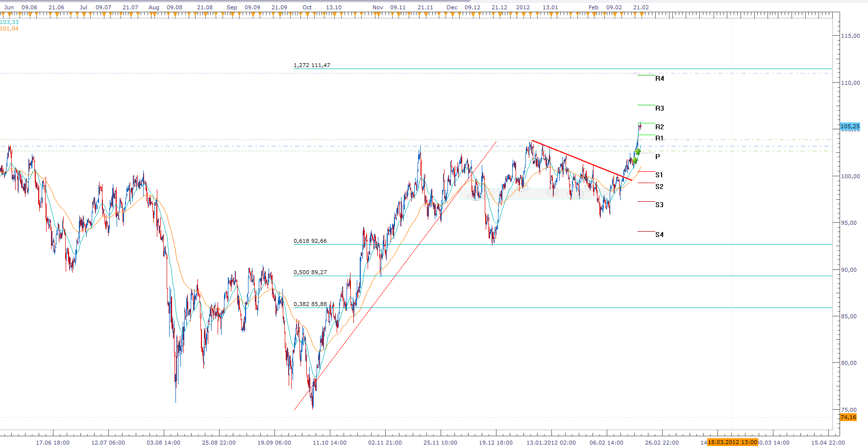Select the S1 support level label
This screenshot has width=868, height=448.
coord(659,175)
